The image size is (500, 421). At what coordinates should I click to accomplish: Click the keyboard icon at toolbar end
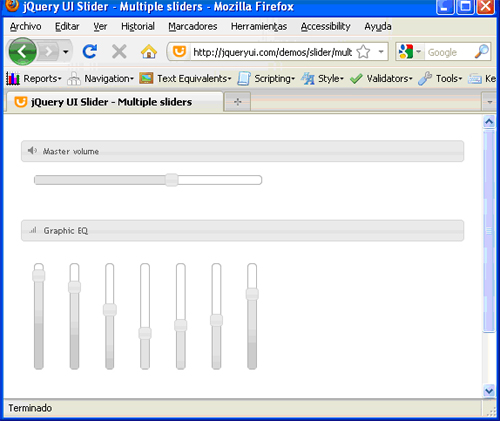[x=475, y=79]
